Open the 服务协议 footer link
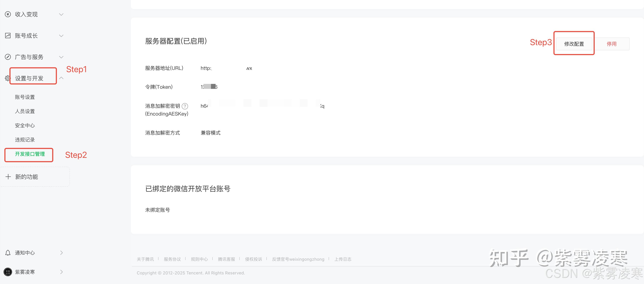Image resolution: width=644 pixels, height=284 pixels. [x=172, y=259]
